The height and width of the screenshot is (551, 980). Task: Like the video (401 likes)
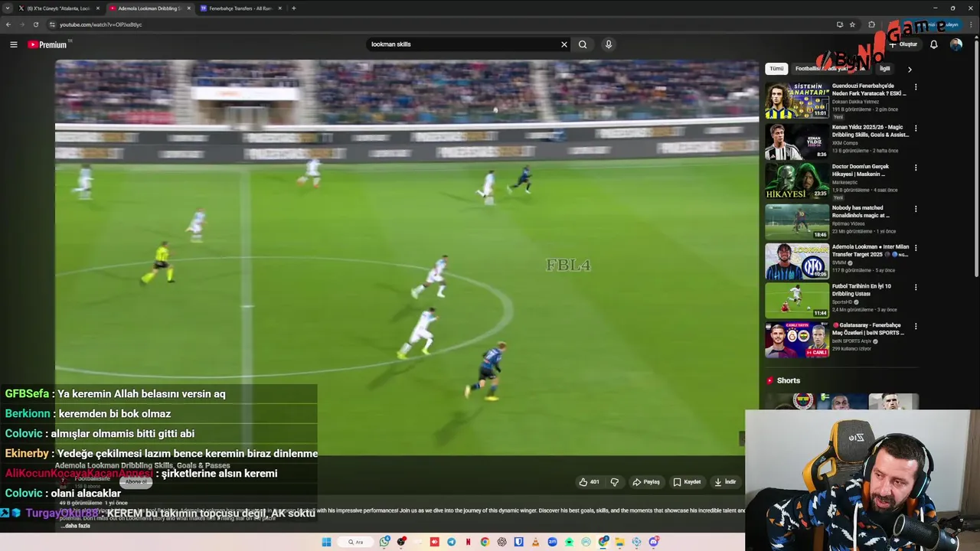[x=589, y=482]
